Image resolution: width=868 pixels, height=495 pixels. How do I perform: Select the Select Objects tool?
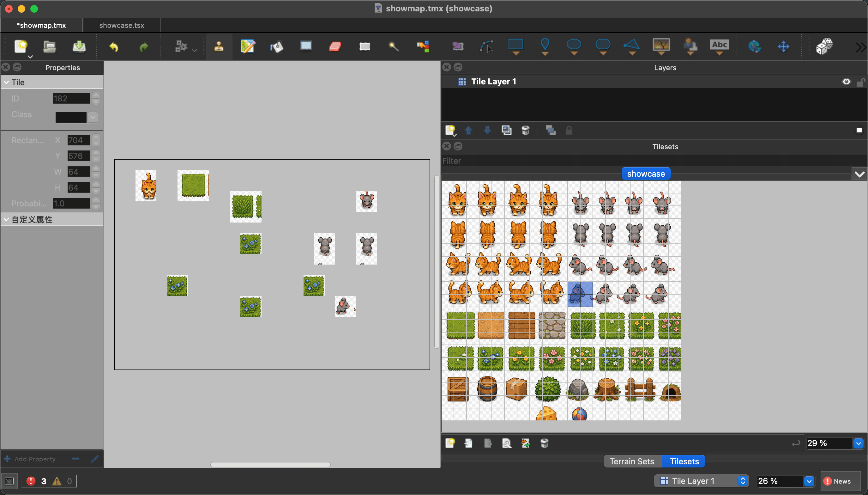click(458, 46)
